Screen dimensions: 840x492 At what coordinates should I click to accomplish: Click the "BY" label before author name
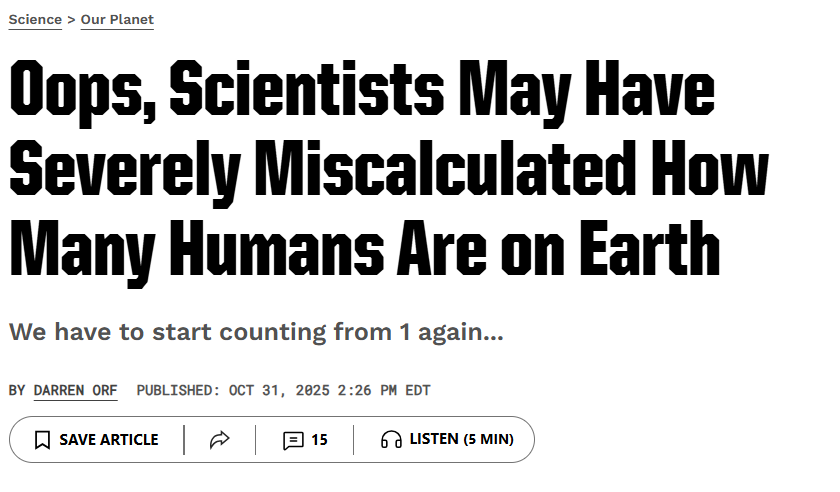pos(17,390)
